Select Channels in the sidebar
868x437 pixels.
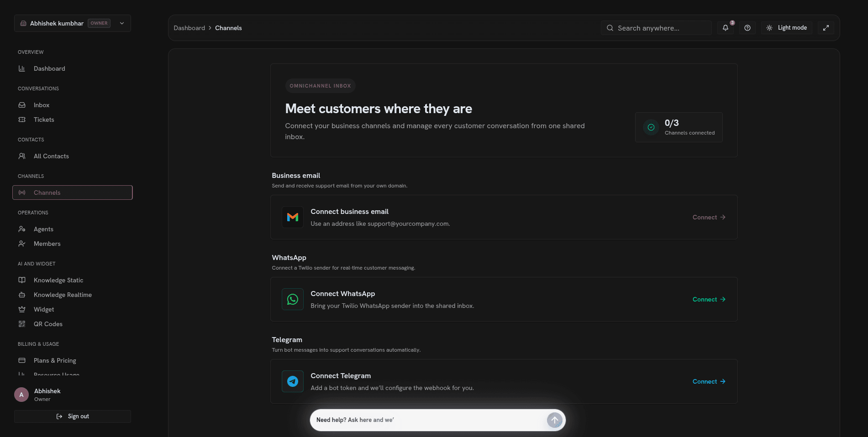tap(73, 192)
